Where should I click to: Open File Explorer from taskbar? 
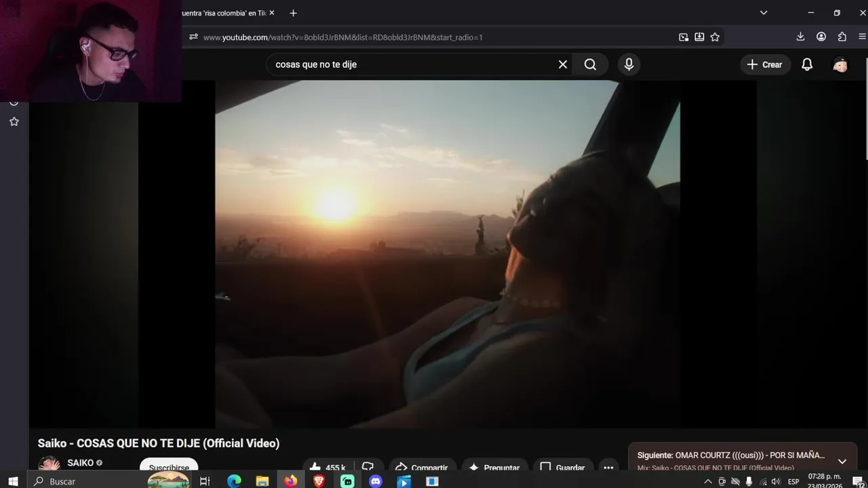(262, 481)
